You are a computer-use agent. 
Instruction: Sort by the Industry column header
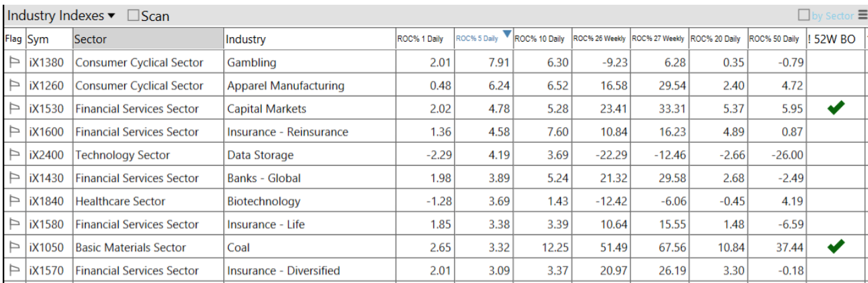tap(309, 39)
